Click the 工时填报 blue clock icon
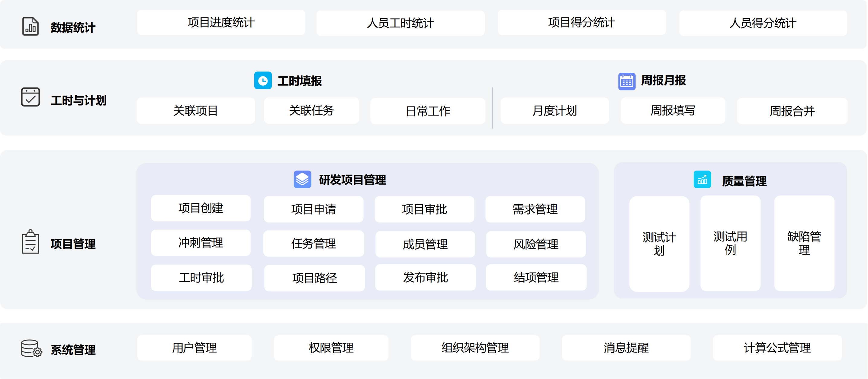Image resolution: width=868 pixels, height=379 pixels. 263,81
